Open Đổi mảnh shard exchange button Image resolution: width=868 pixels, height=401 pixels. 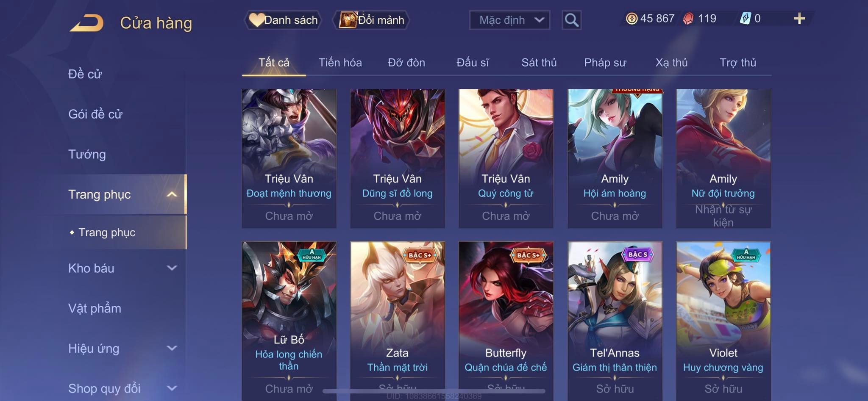[x=372, y=20]
